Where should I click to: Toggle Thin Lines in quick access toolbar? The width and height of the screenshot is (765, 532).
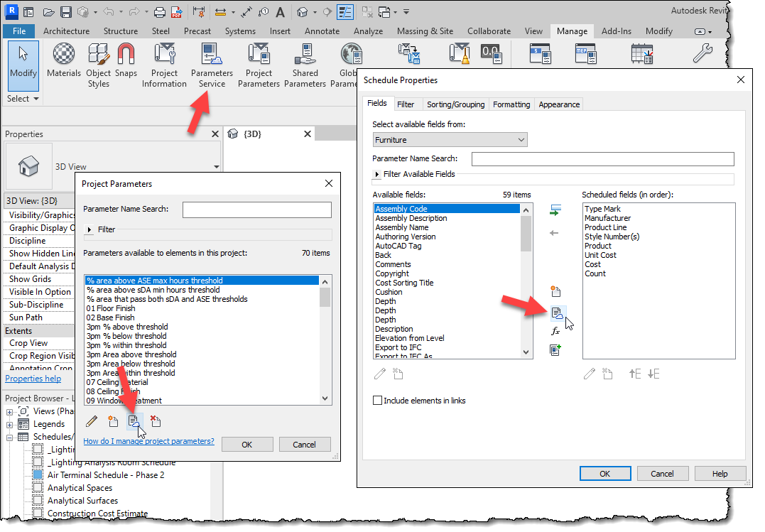tap(345, 12)
